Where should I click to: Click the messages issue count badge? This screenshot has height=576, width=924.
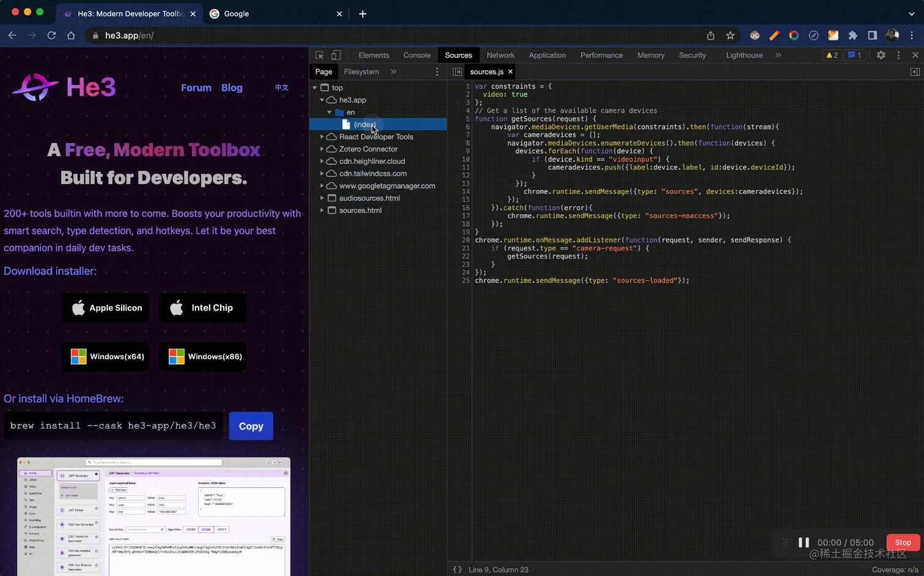coord(854,55)
